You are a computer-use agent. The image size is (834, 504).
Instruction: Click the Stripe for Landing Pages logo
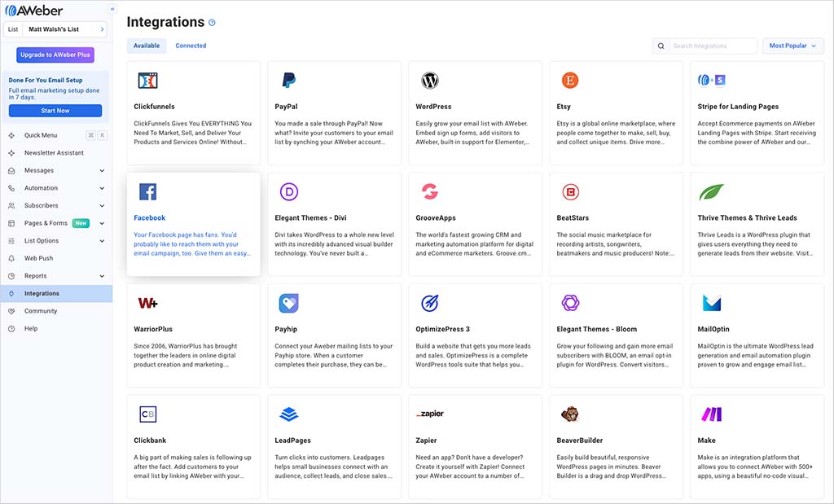point(712,81)
